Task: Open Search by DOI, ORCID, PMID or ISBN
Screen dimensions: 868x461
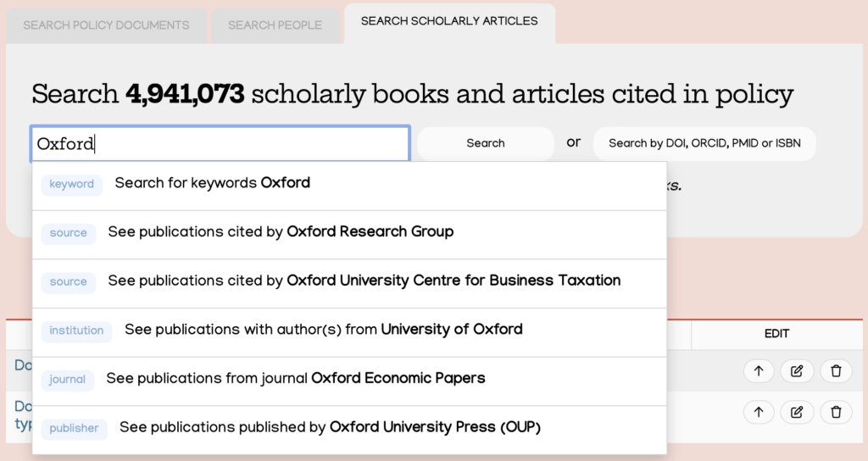Action: click(x=704, y=143)
